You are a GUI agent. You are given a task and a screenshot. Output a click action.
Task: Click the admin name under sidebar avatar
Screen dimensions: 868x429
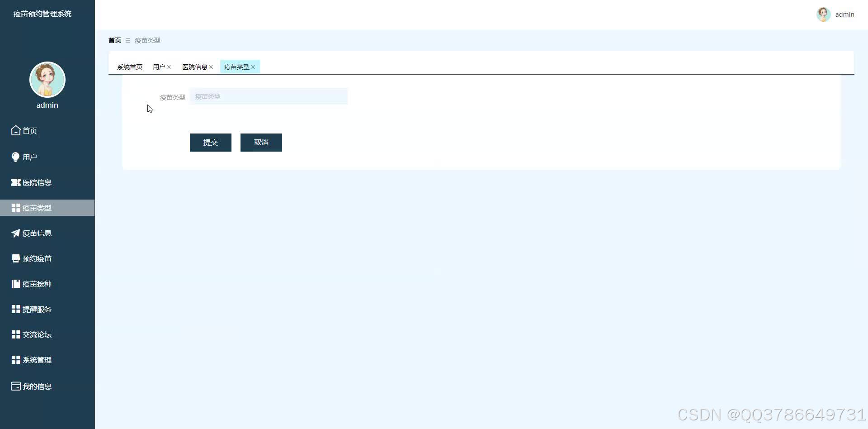pos(47,105)
